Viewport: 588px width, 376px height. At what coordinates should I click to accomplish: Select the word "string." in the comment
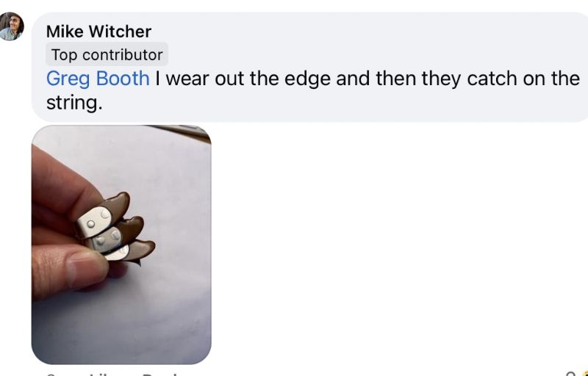click(x=74, y=103)
